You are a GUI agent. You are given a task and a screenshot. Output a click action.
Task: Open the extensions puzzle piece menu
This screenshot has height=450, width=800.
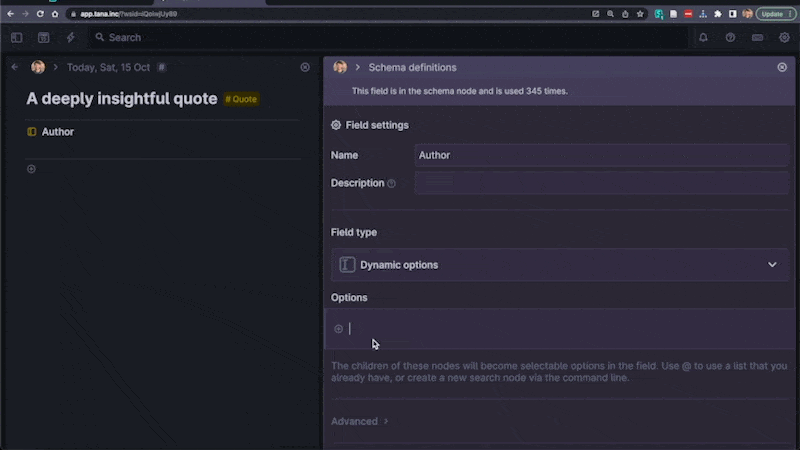click(718, 14)
